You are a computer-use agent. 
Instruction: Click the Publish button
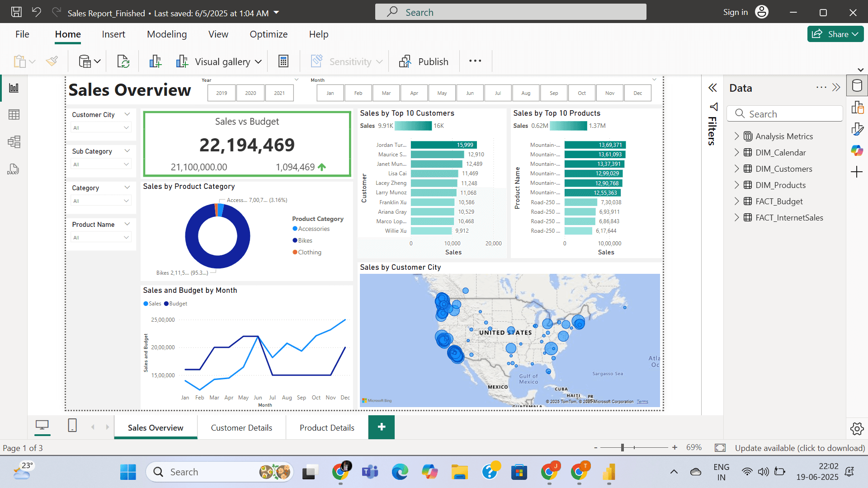pyautogui.click(x=424, y=61)
